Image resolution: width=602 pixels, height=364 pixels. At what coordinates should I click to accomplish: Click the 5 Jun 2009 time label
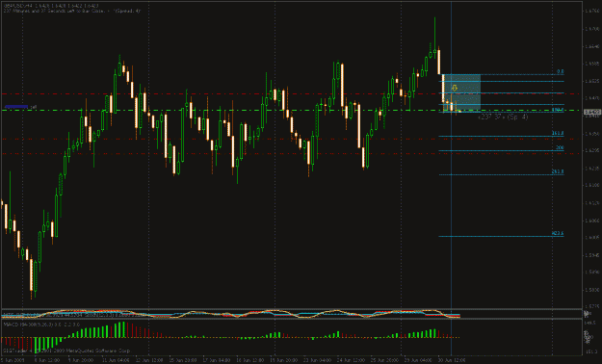[12, 360]
